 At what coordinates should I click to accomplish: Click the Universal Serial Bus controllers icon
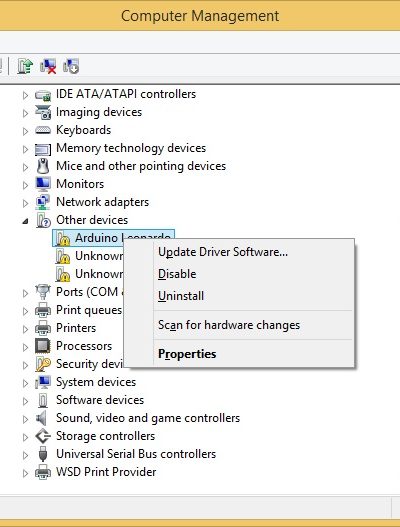pyautogui.click(x=43, y=454)
